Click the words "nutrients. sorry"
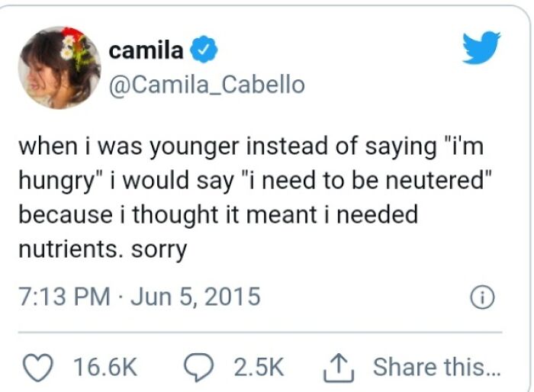 pyautogui.click(x=103, y=249)
